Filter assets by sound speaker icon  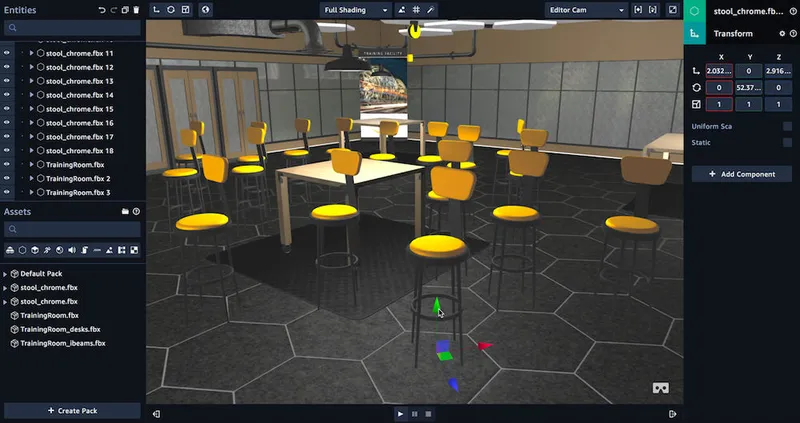point(72,250)
